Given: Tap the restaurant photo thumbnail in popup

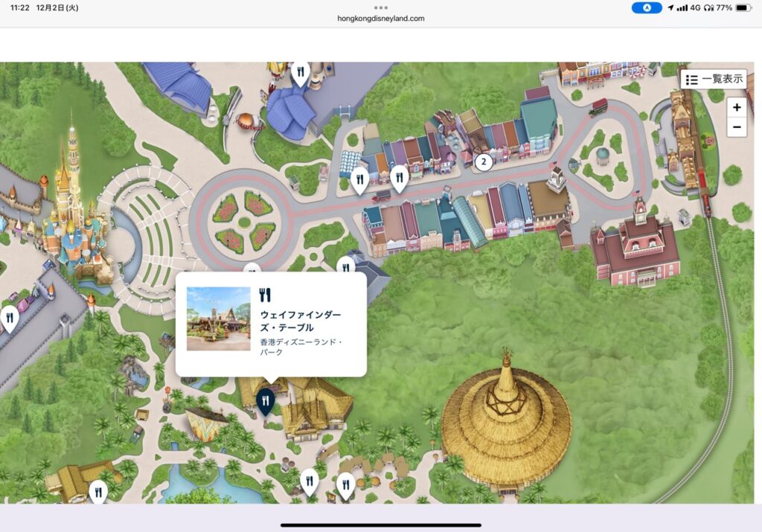Looking at the screenshot, I should [218, 319].
